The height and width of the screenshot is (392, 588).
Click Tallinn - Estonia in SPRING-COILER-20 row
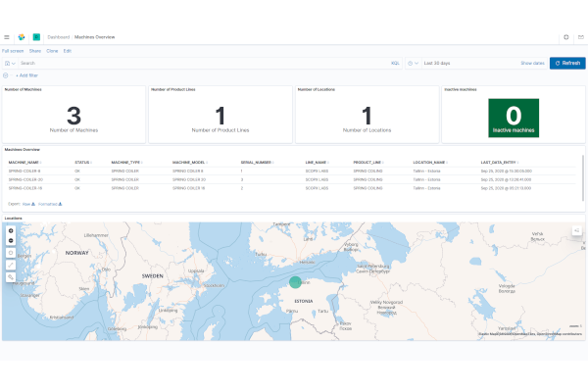point(426,179)
